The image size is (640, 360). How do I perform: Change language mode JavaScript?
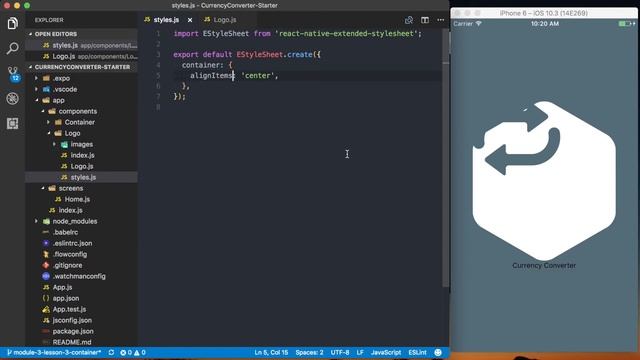coord(386,352)
